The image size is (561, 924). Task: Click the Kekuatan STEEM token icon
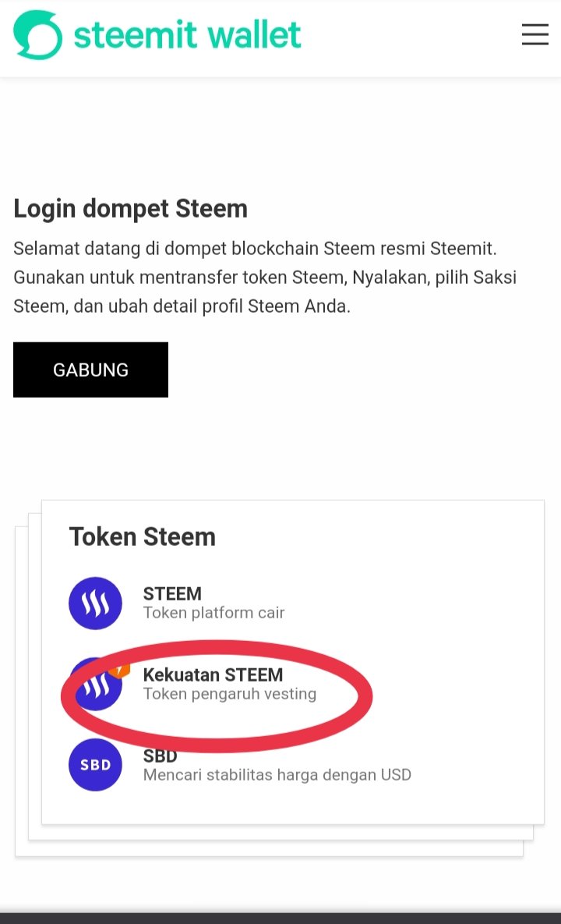tap(95, 684)
